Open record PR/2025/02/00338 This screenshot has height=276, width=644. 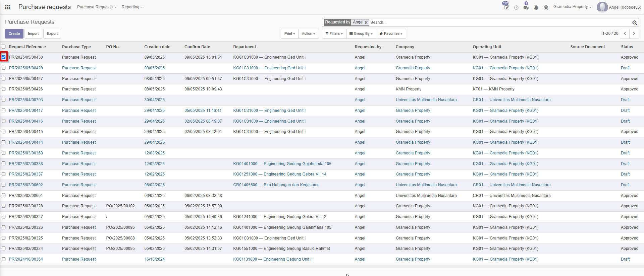coord(26,164)
